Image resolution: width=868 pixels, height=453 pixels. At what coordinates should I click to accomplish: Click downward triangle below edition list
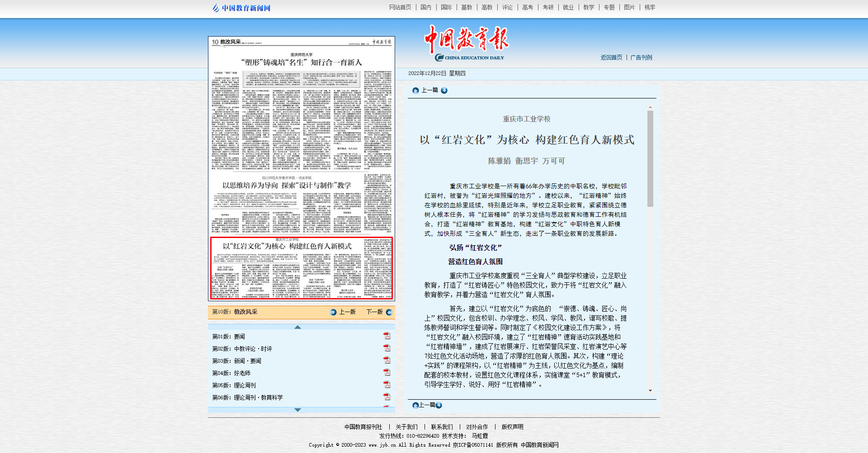coord(297,410)
